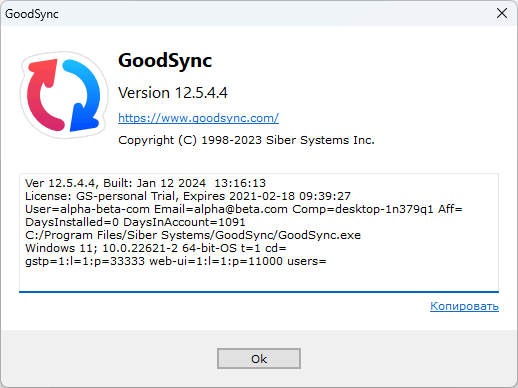This screenshot has width=518, height=388.
Task: Click the 'gstp=1:l=1:p=33333' line
Action: (176, 261)
